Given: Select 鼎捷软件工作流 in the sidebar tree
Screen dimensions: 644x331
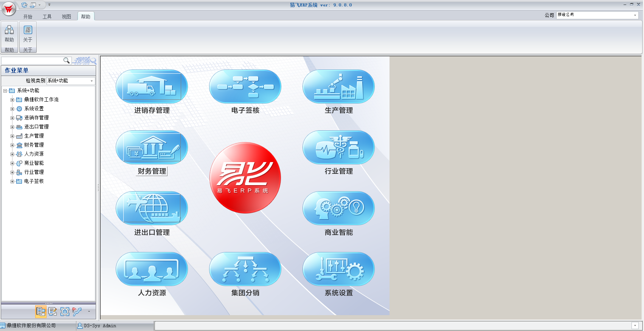Looking at the screenshot, I should click(41, 100).
